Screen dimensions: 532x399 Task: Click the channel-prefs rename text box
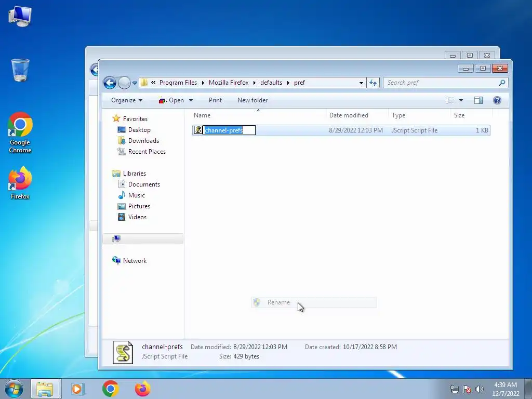click(229, 130)
